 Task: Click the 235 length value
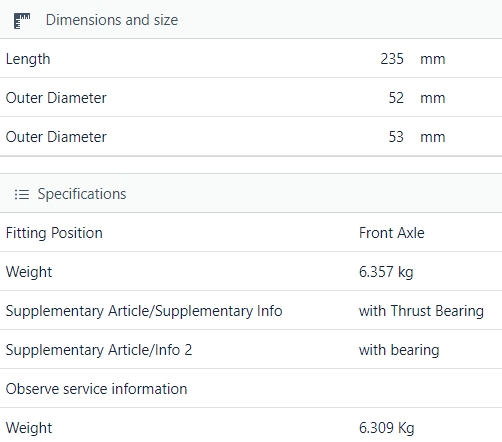(x=392, y=59)
